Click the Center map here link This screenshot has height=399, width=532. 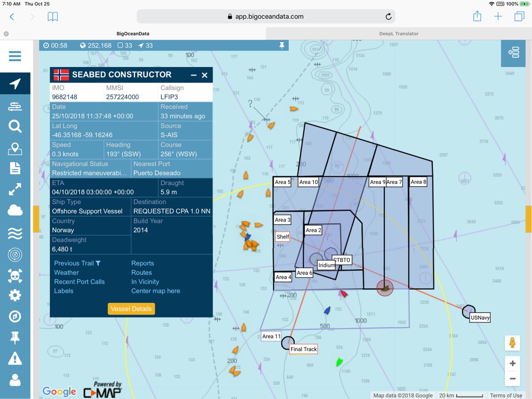156,291
